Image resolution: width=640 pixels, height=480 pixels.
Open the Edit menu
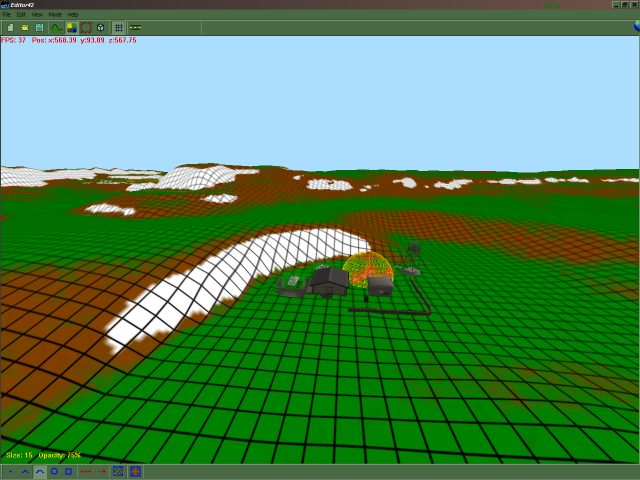tap(21, 14)
